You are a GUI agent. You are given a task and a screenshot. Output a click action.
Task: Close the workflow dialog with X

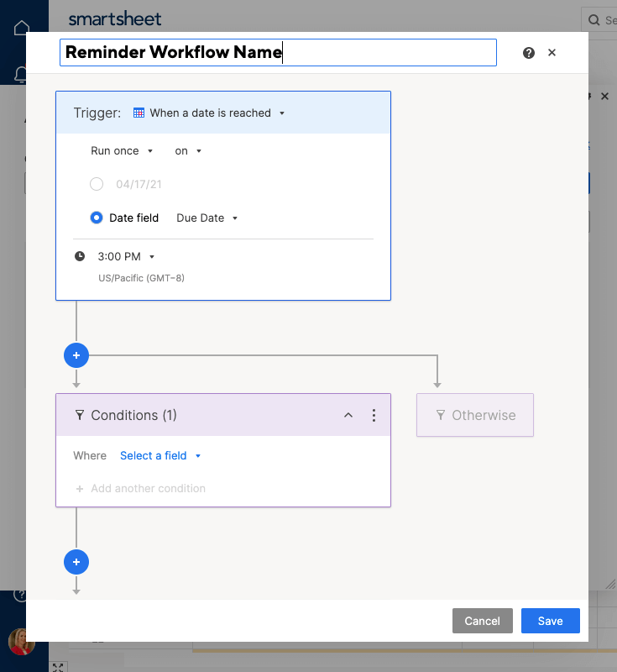pos(552,53)
